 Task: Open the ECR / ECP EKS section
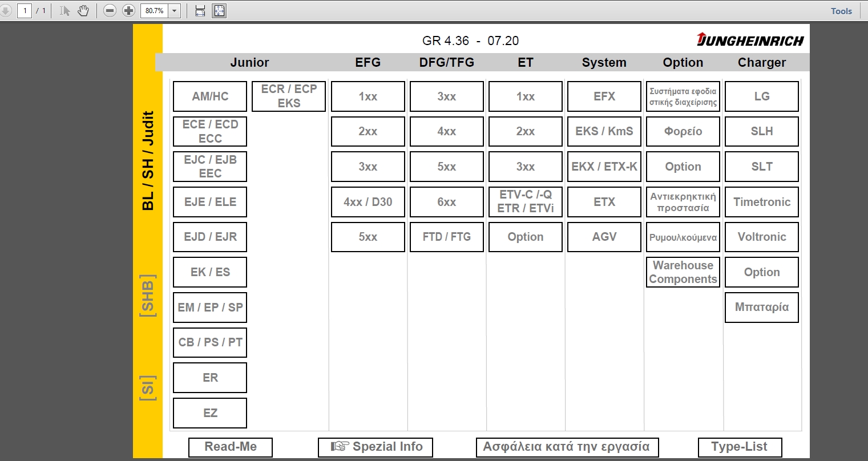pos(289,96)
